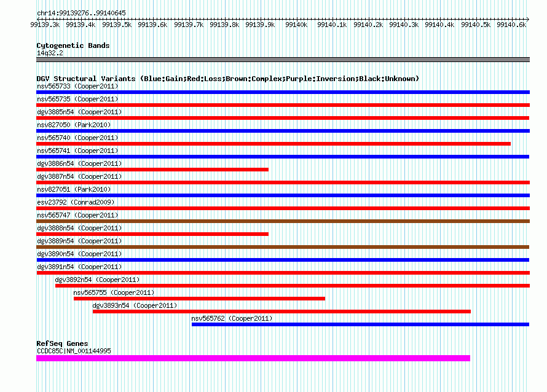Image resolution: width=547 pixels, height=392 pixels.
Task: Open variant dgv3889n54 (Cooper2011) label
Action: pos(79,241)
